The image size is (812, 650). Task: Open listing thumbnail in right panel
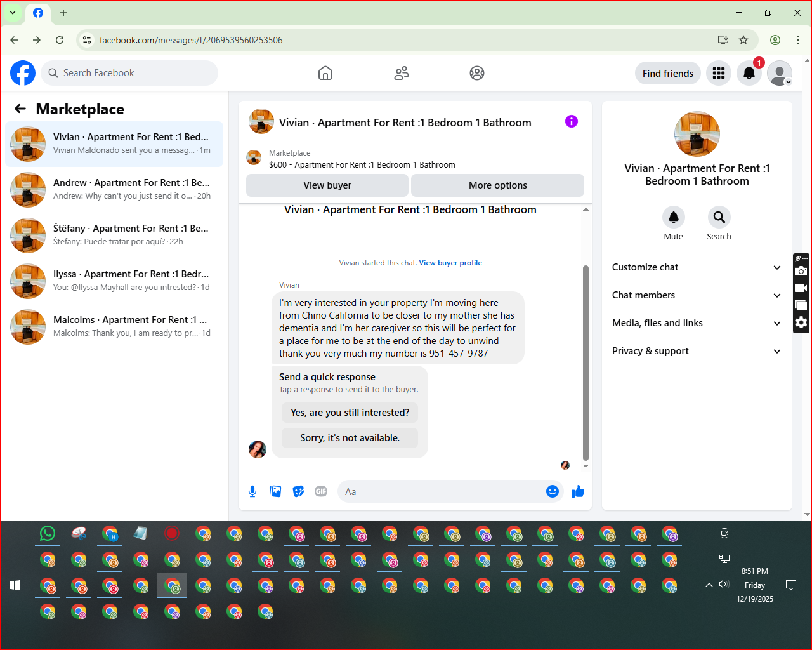tap(697, 134)
